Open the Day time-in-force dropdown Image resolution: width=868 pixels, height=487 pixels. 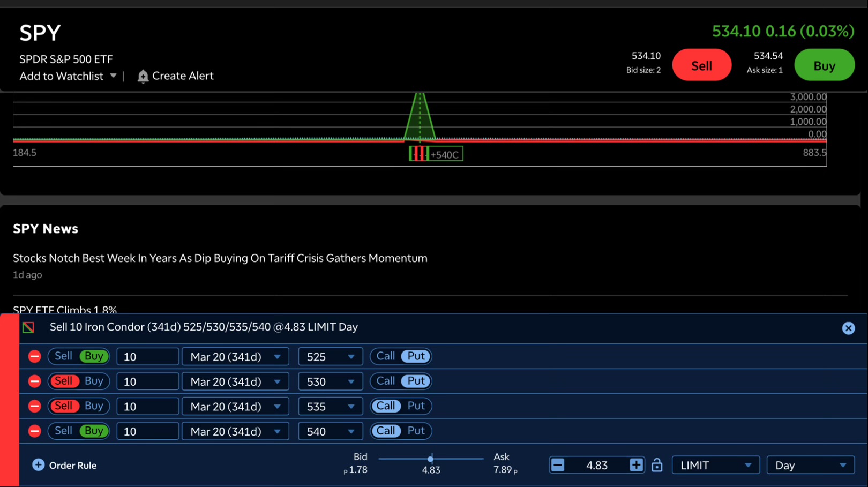point(810,465)
